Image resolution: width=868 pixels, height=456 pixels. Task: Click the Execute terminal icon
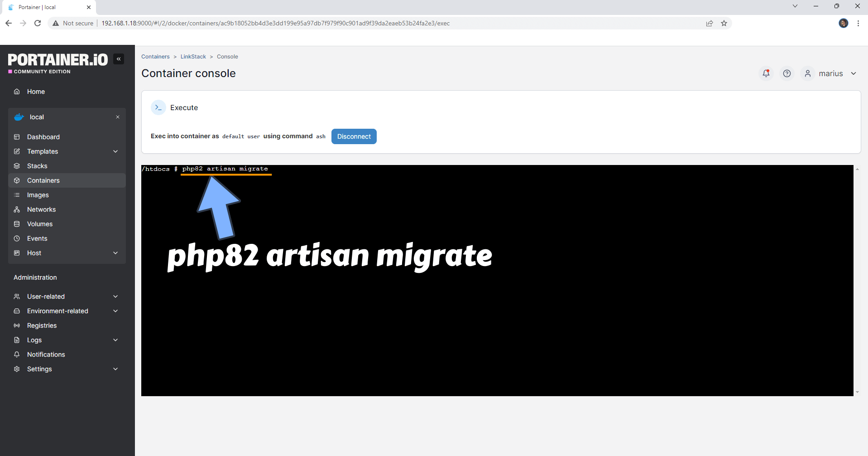click(x=158, y=107)
